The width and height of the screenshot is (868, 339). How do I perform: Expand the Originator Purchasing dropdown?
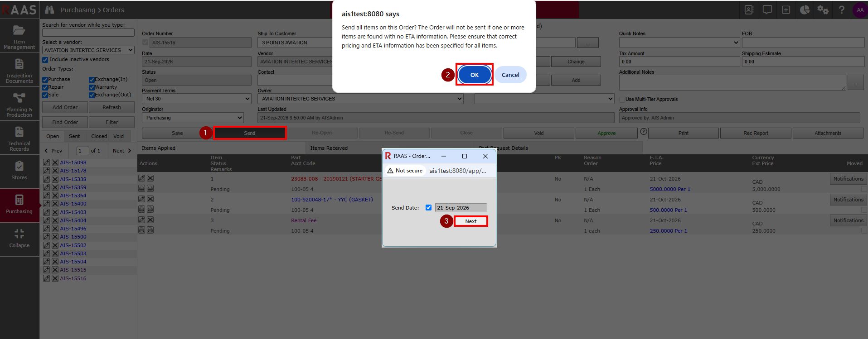coord(193,118)
